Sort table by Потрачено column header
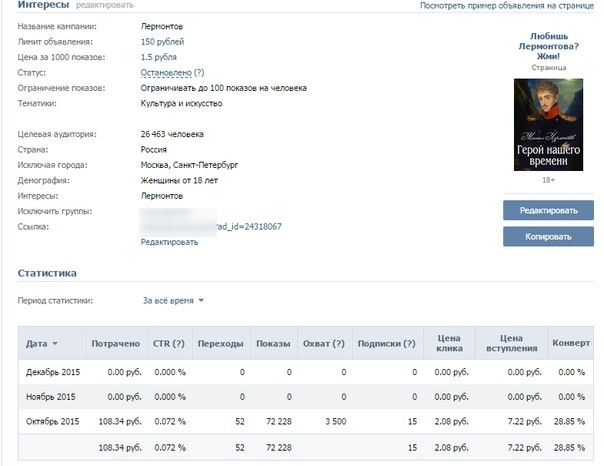Screen dimensions: 604x466 pyautogui.click(x=115, y=344)
